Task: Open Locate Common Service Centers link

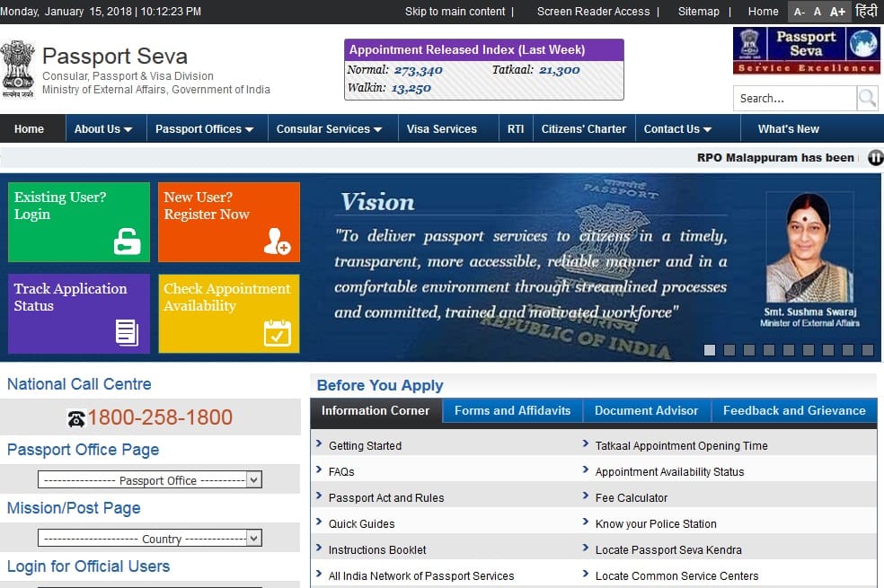Action: 676,575
